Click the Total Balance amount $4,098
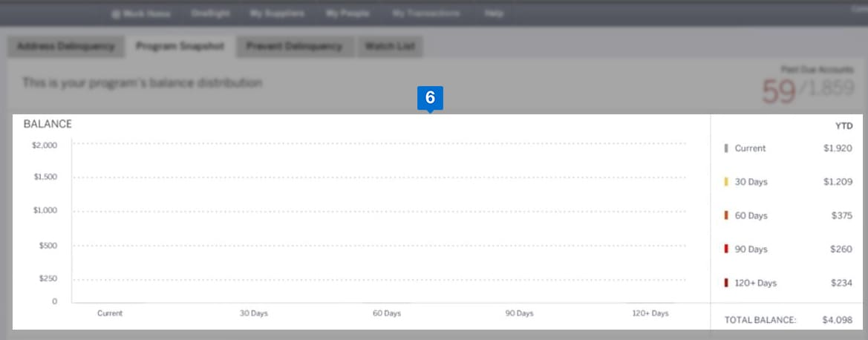Screen dimensions: 868x340 coord(837,320)
